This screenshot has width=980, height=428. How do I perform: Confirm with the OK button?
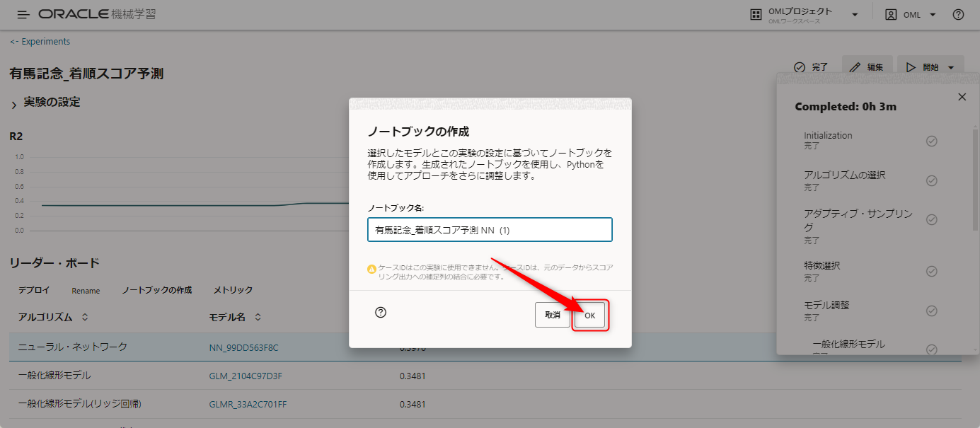tap(589, 315)
